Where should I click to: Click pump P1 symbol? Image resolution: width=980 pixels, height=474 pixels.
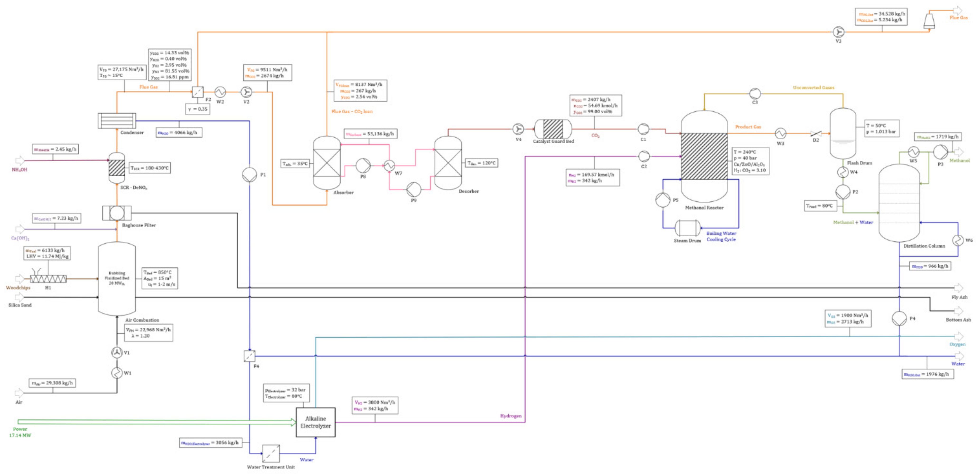click(250, 175)
